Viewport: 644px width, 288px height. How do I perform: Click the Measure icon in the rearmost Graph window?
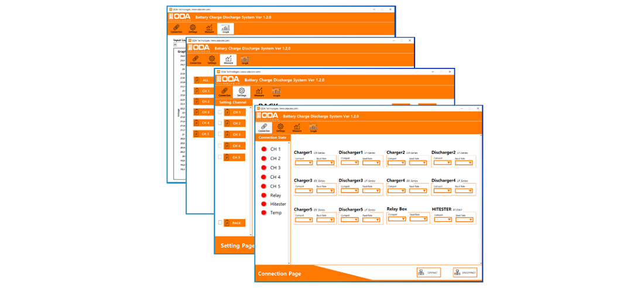pyautogui.click(x=209, y=29)
